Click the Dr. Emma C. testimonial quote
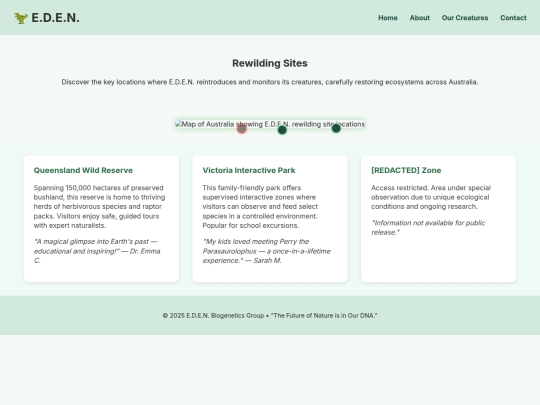540x405 pixels. pos(97,251)
